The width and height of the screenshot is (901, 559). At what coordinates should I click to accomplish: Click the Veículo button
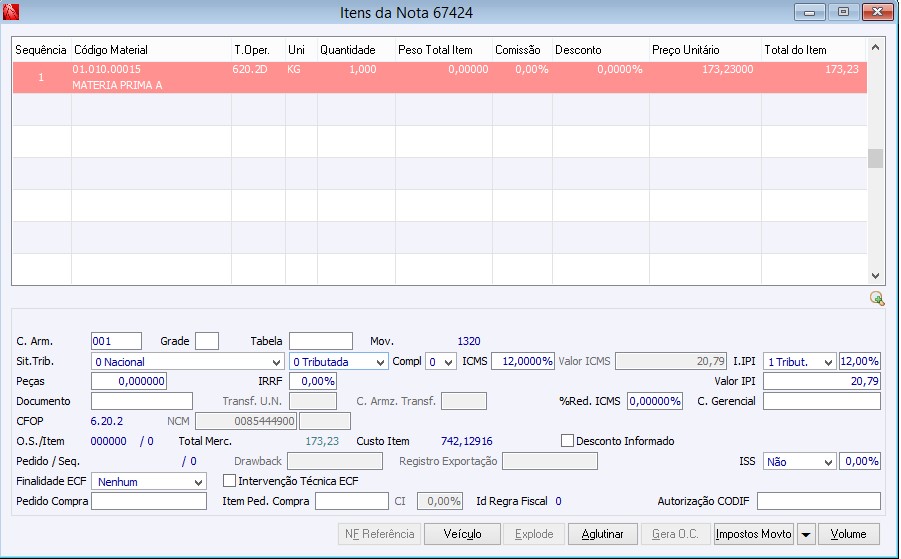(x=462, y=534)
